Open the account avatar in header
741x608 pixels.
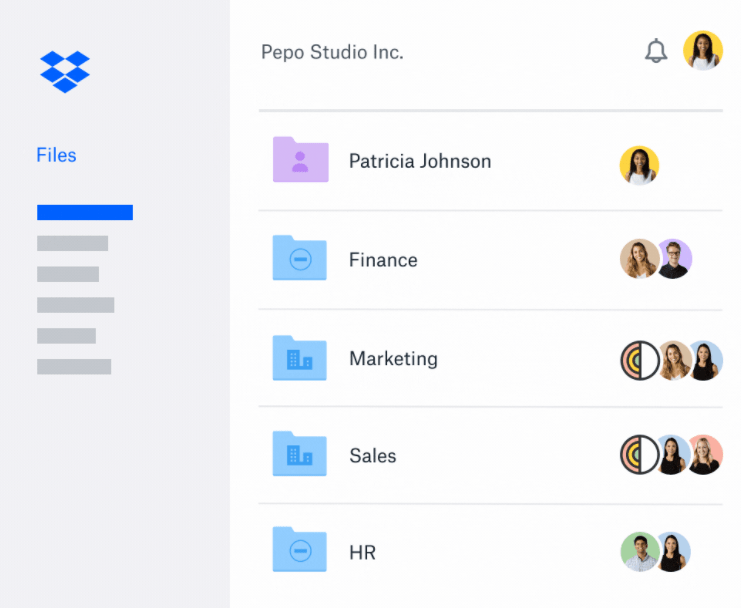702,51
